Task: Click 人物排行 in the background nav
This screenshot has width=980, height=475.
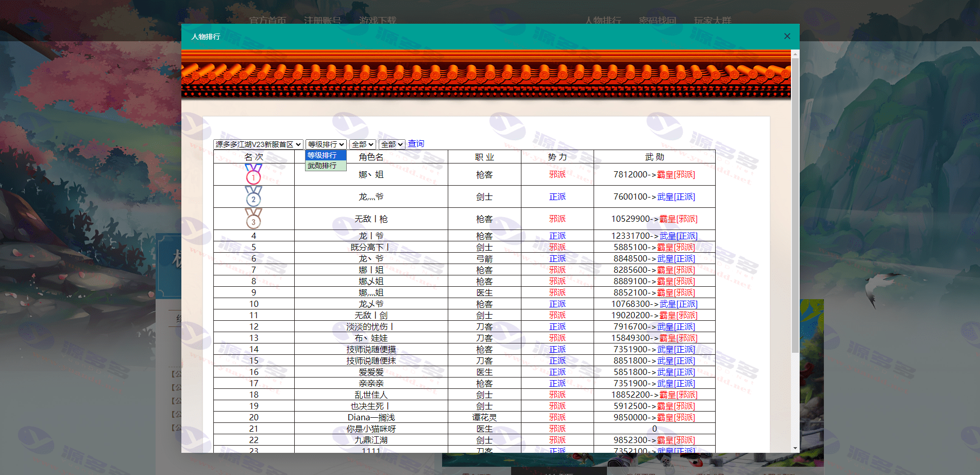Action: [603, 21]
